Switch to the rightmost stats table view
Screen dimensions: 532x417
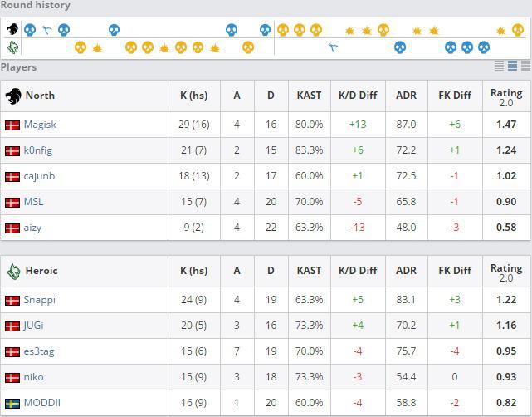(526, 66)
